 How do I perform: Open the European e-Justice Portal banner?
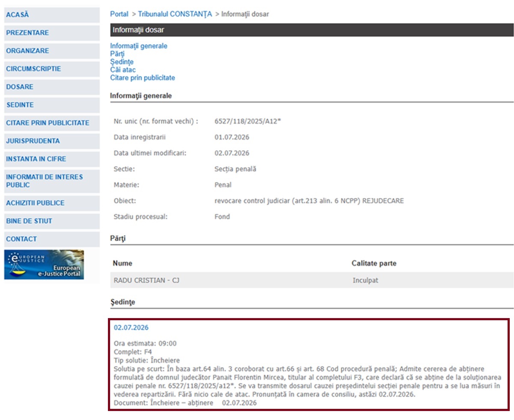tap(44, 265)
